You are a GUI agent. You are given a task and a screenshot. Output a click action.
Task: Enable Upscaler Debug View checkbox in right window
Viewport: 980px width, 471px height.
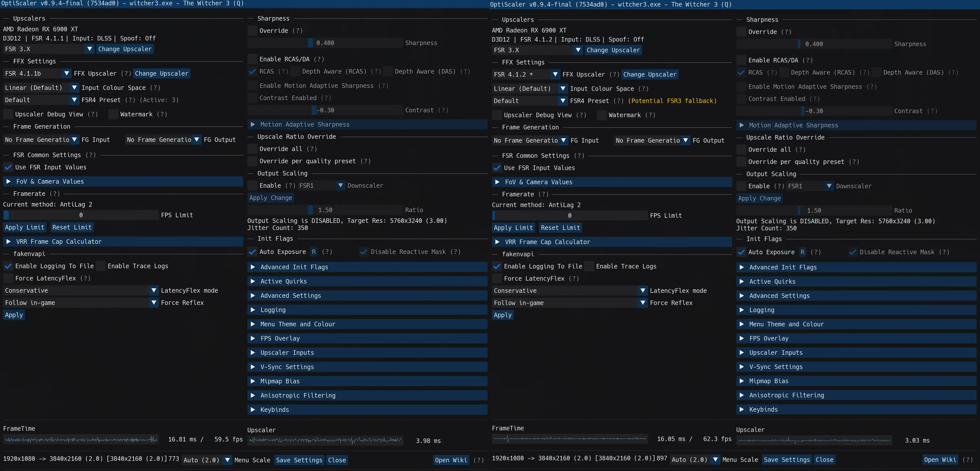[497, 115]
